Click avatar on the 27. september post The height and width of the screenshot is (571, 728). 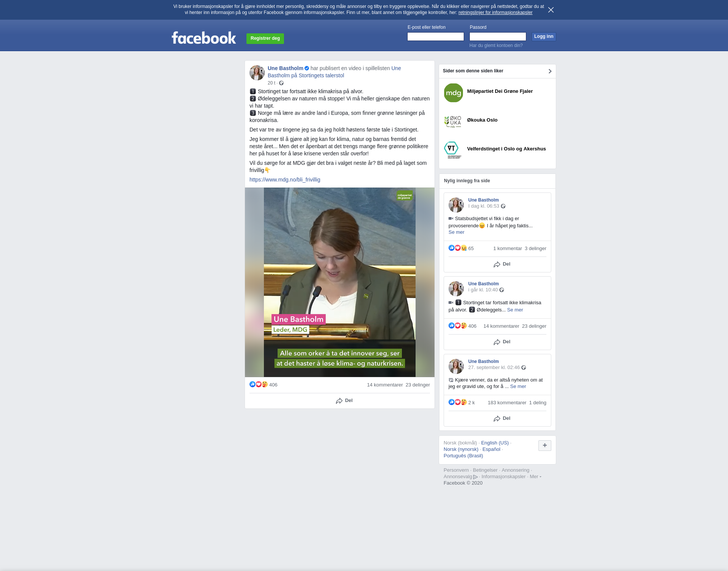(x=456, y=366)
